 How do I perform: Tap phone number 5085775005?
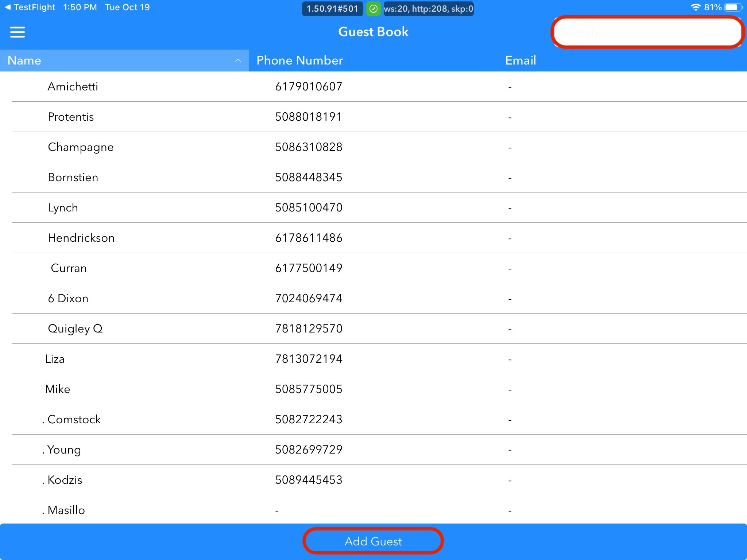[x=309, y=389]
